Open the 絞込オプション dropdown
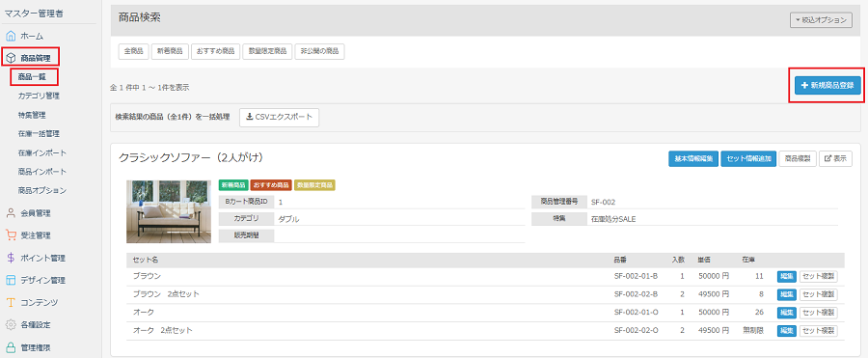The image size is (868, 358). tap(821, 20)
